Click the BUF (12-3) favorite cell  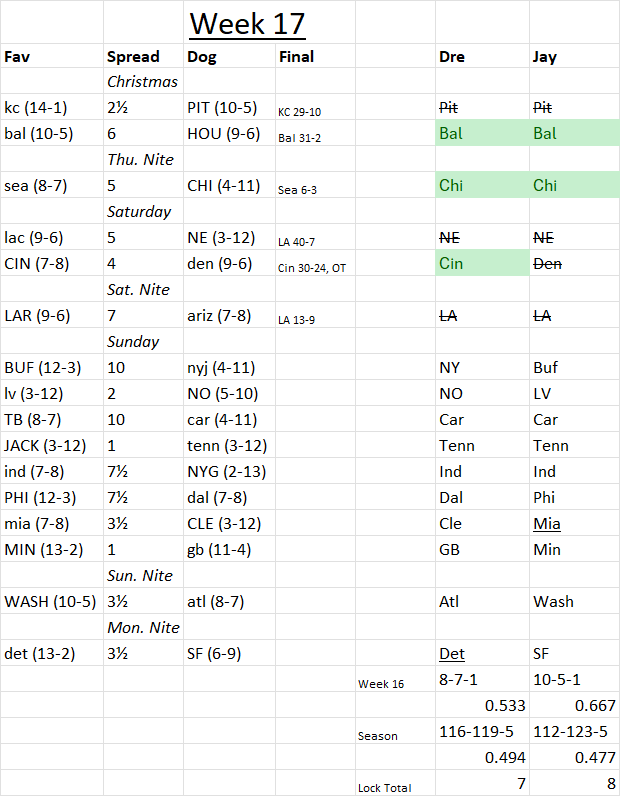[52, 368]
